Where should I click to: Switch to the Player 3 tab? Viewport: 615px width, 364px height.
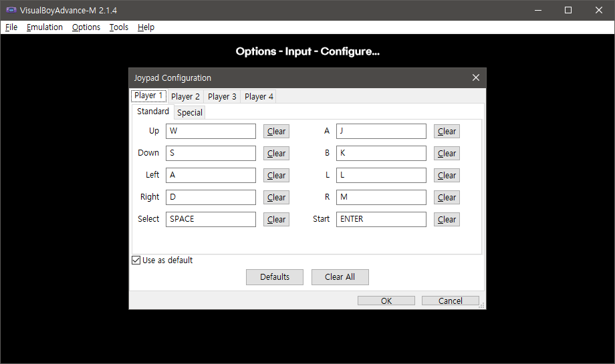pyautogui.click(x=222, y=96)
